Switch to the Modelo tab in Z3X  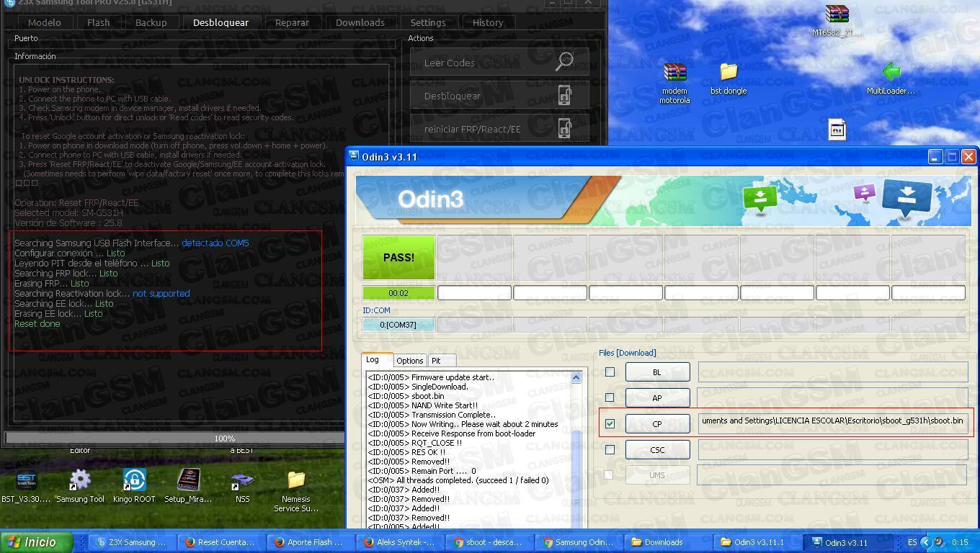(44, 22)
